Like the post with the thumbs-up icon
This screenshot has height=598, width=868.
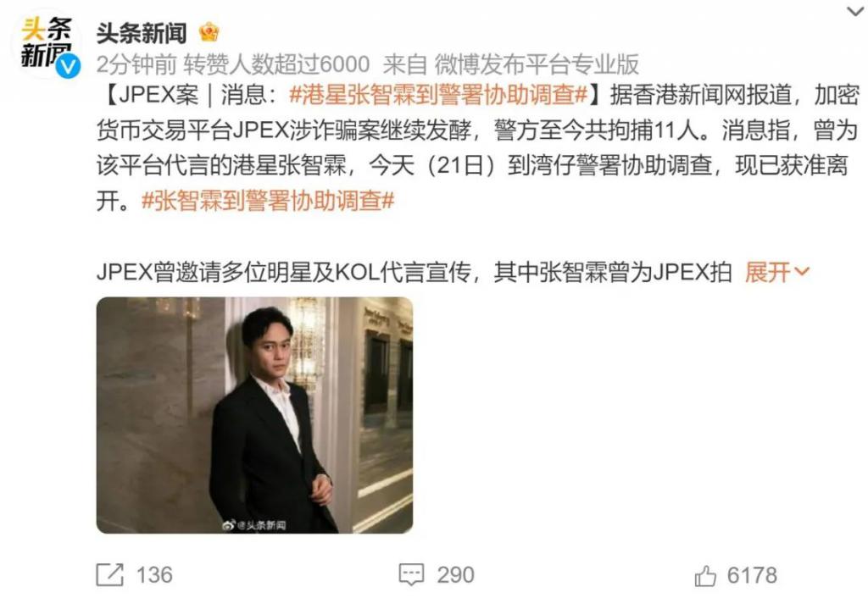pos(705,575)
